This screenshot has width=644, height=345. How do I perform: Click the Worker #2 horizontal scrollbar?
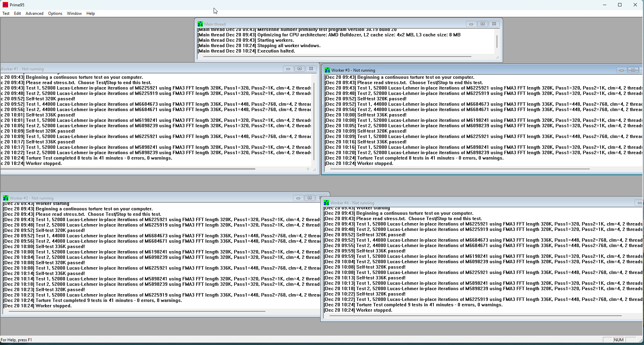(137, 311)
